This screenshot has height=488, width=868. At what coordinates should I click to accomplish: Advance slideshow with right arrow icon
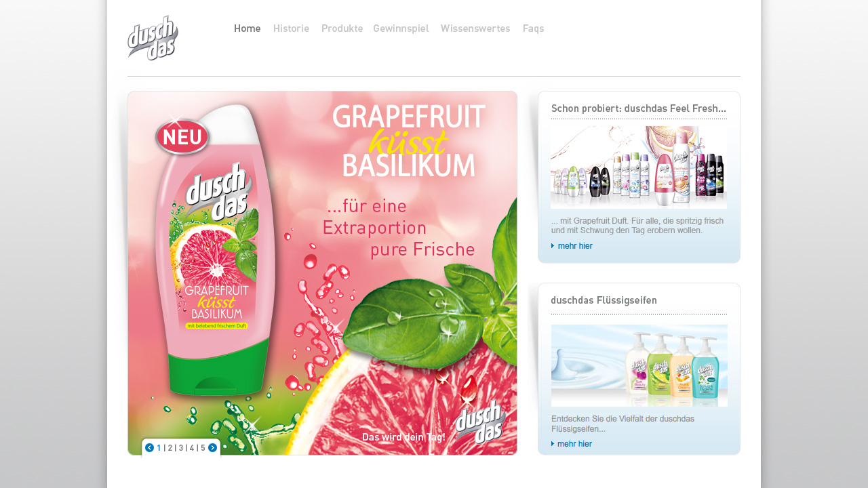coord(212,448)
